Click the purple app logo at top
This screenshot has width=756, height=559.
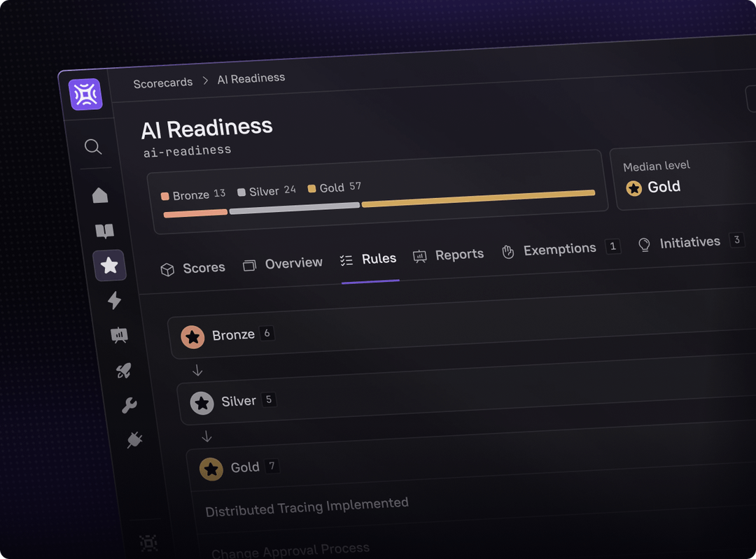pos(85,94)
